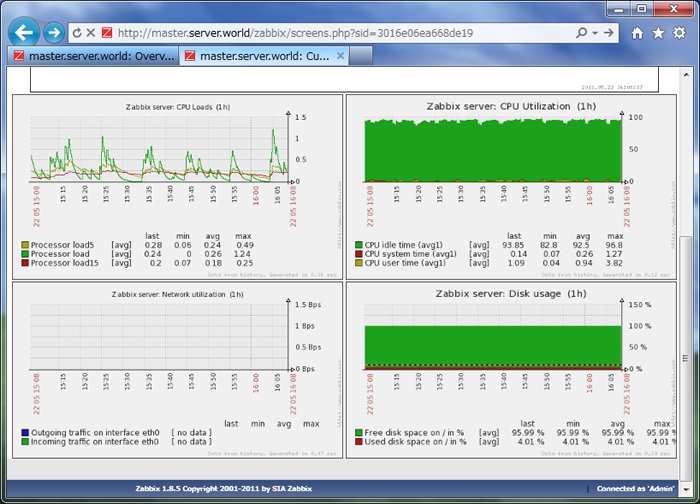Screen dimensions: 700x504
Task: Click the browser Forward arrow button
Action: (54, 33)
